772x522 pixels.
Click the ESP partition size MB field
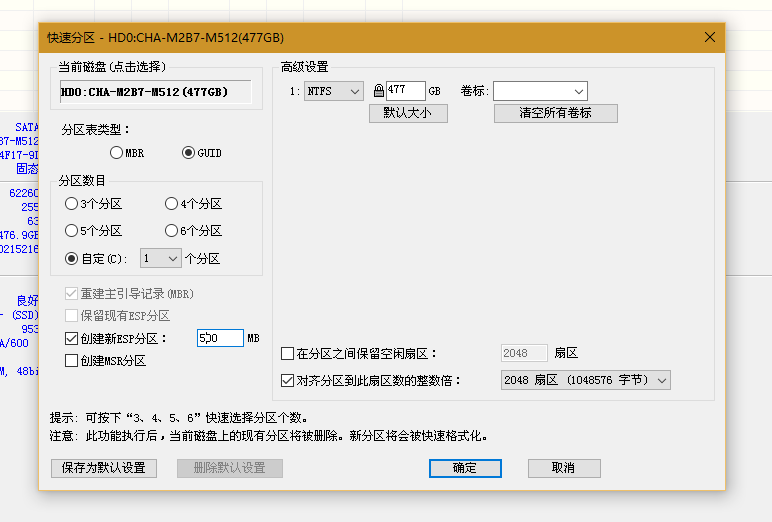(x=220, y=339)
